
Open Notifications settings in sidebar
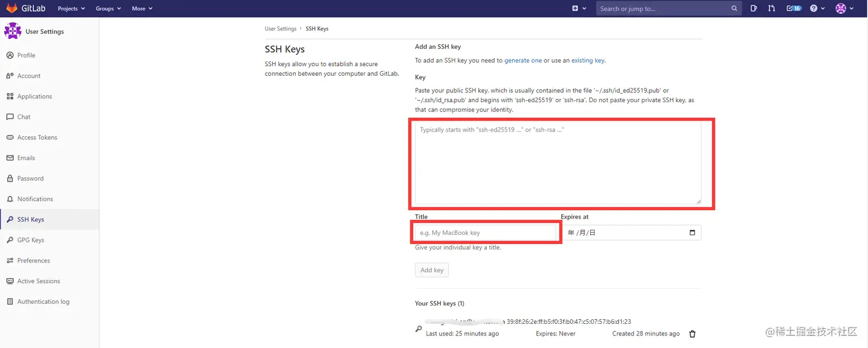click(49, 199)
